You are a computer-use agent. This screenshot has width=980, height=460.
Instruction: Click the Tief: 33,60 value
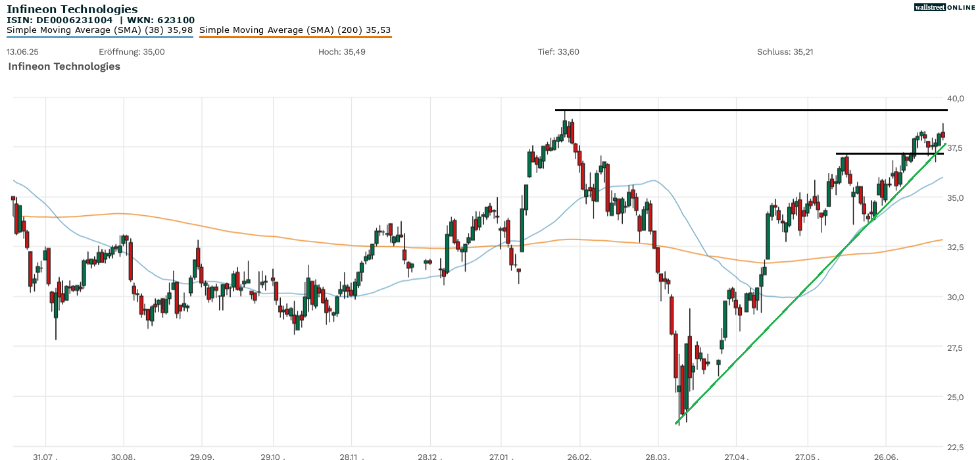(558, 52)
